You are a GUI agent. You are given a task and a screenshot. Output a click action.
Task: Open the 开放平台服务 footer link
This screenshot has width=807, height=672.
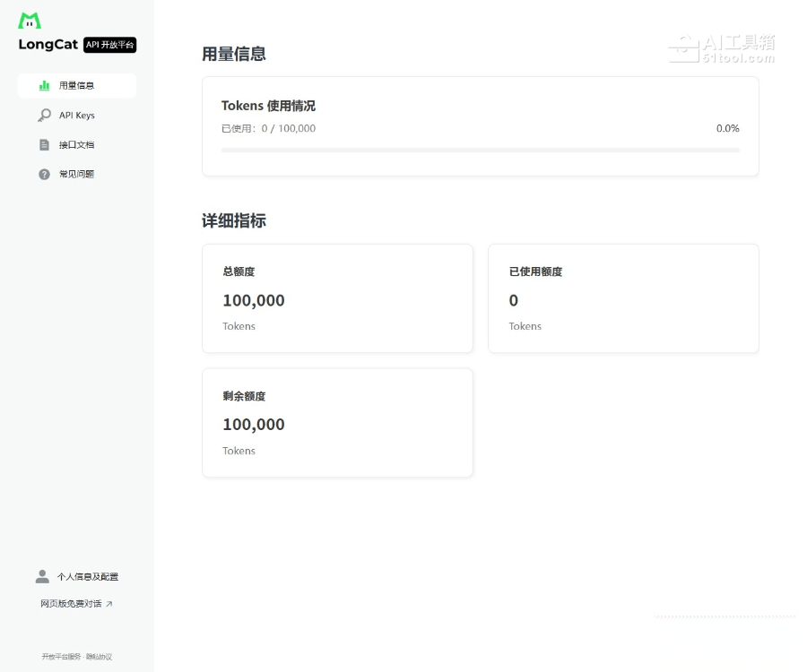tap(61, 657)
